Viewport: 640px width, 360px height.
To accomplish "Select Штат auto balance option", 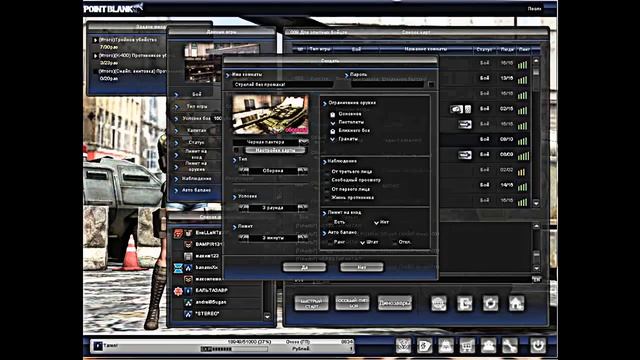I will (362, 242).
